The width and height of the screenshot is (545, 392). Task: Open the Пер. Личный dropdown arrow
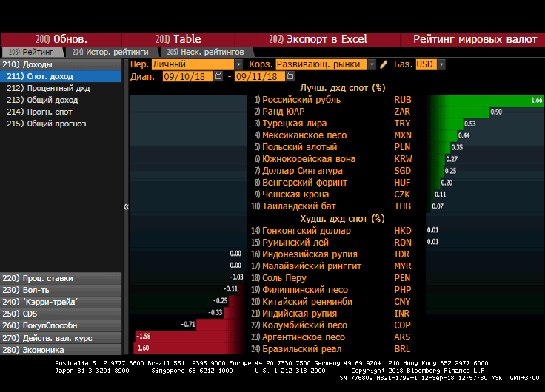[x=238, y=64]
